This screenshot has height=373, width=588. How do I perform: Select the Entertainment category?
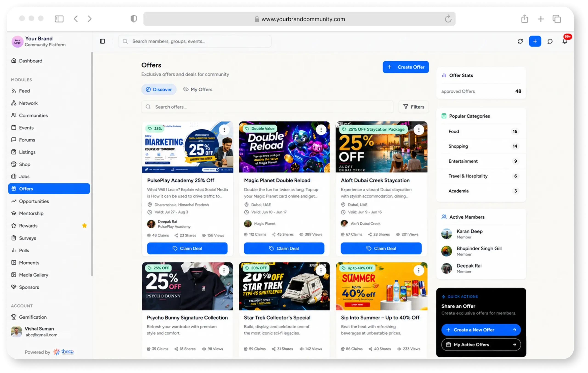(481, 161)
